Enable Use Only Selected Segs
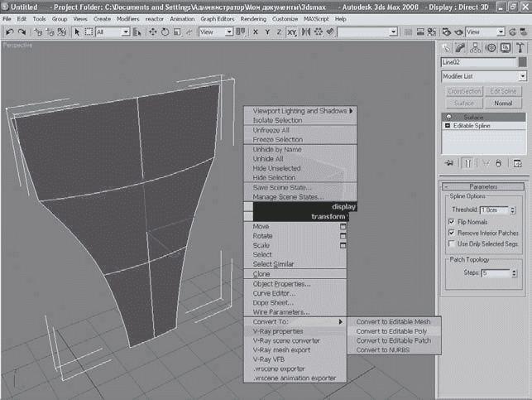Screen dimensions: 532x400 click(451, 244)
